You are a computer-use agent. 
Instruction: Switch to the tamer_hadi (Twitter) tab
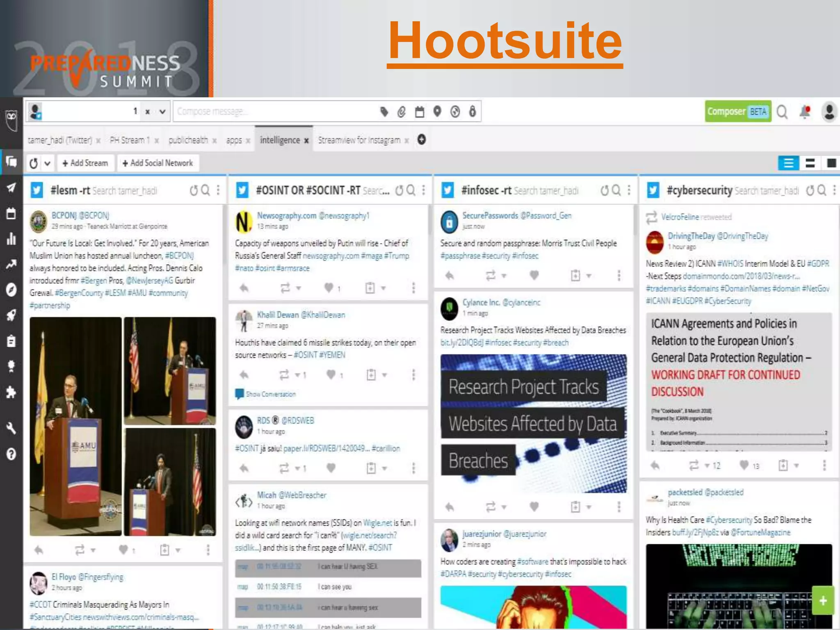[x=60, y=140]
